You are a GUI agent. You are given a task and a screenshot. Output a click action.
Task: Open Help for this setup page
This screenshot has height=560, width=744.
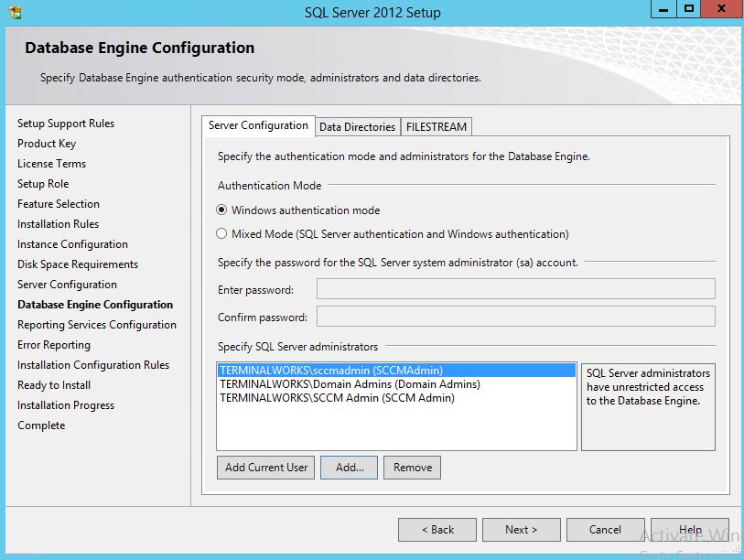690,530
